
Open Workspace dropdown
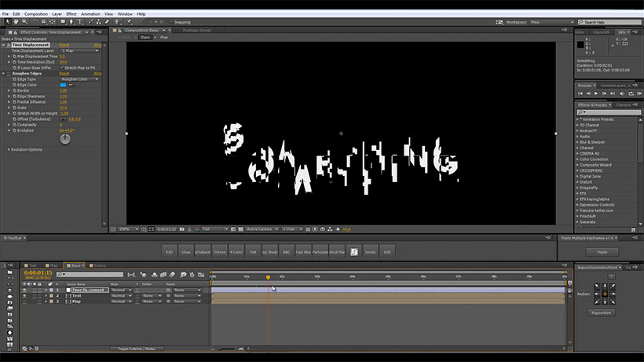click(551, 22)
